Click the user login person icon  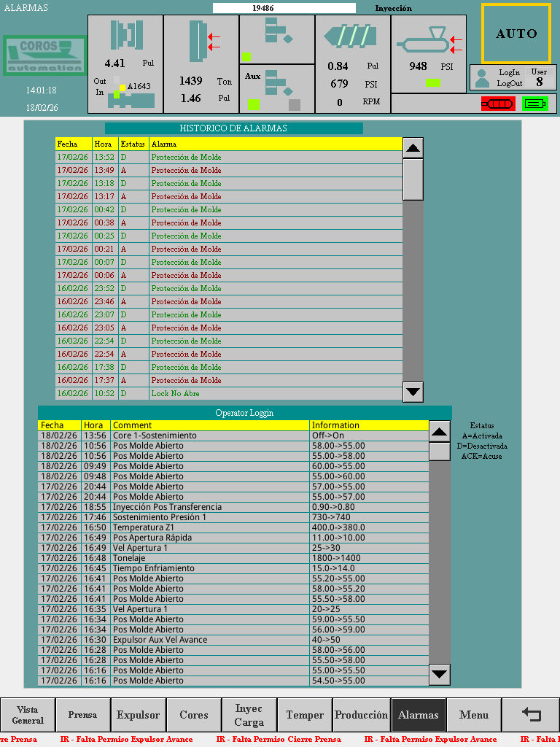point(481,78)
